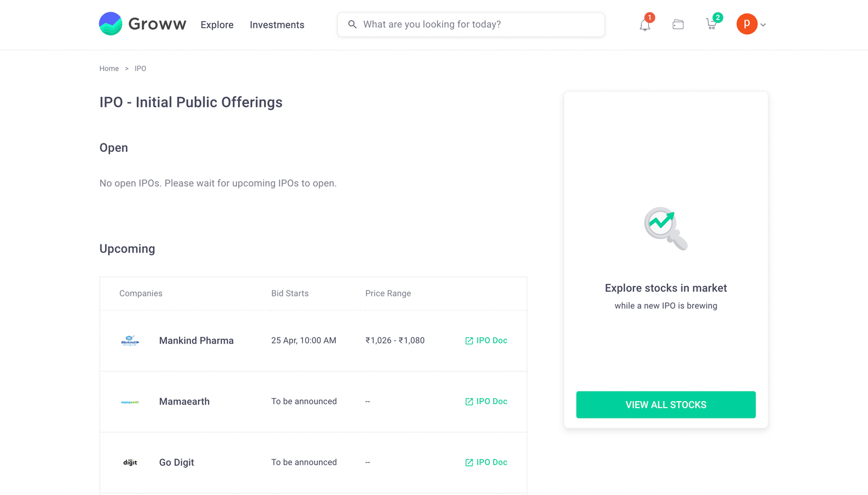The height and width of the screenshot is (495, 868).
Task: Click the Mamaearth company logo
Action: [130, 402]
